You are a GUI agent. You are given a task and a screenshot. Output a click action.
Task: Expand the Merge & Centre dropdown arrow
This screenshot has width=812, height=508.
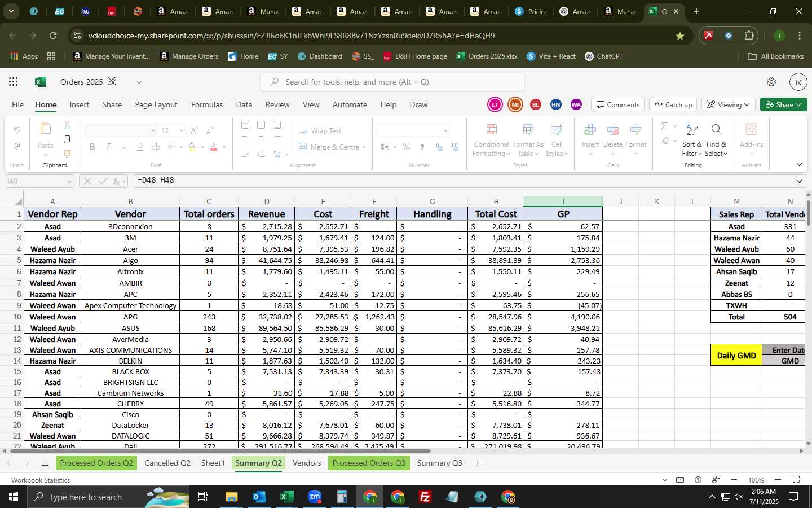pyautogui.click(x=364, y=147)
